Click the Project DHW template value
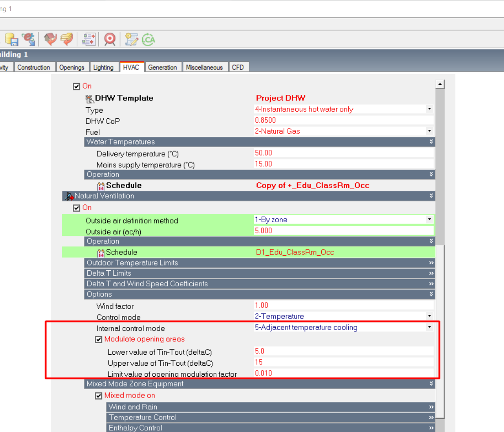 pos(280,98)
